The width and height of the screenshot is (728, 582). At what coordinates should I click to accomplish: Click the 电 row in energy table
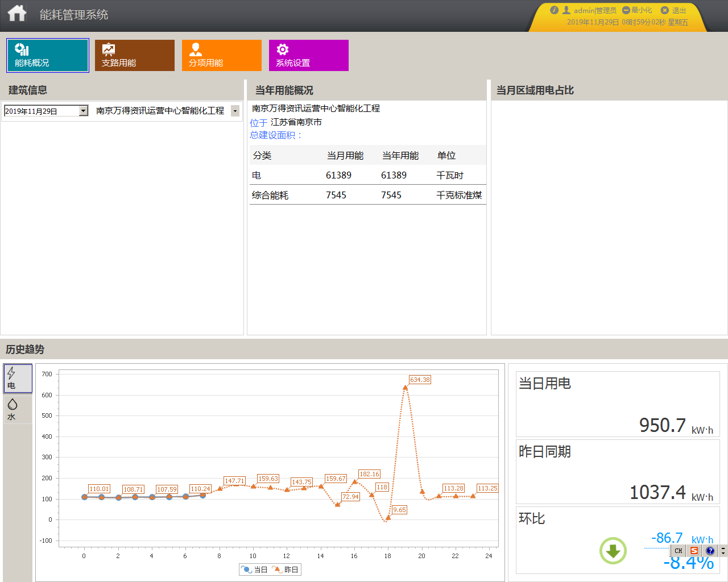tap(368, 175)
